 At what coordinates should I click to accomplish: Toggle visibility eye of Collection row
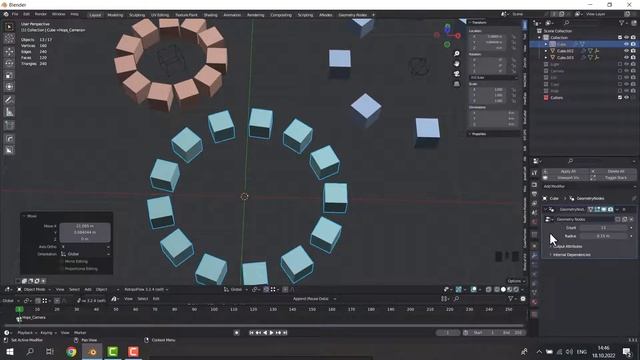tap(626, 38)
